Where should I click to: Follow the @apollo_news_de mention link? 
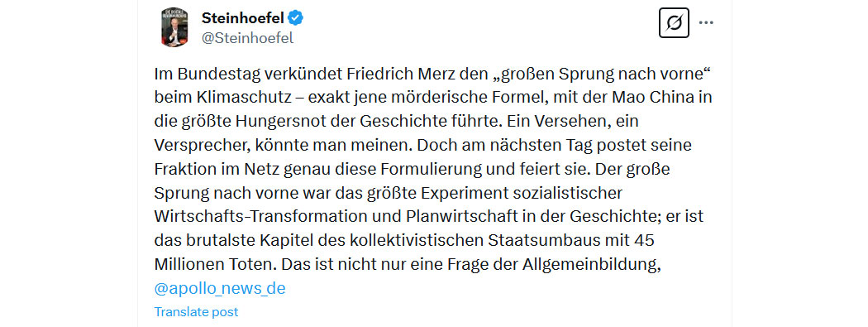pos(220,289)
